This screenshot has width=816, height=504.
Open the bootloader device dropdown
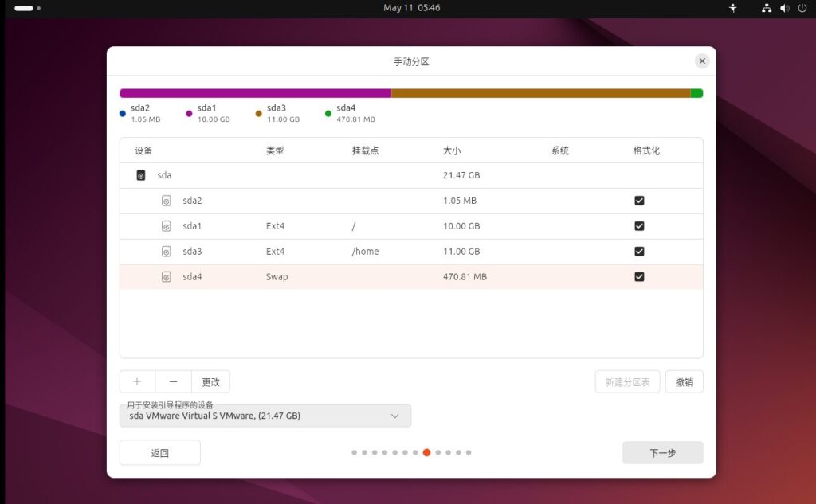265,416
